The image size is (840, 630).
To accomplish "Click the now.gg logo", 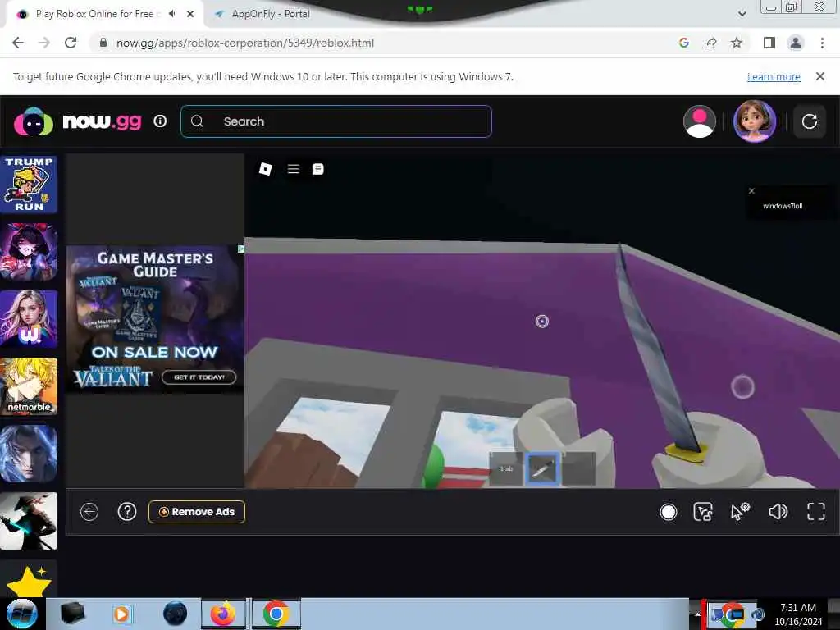I will 78,121.
